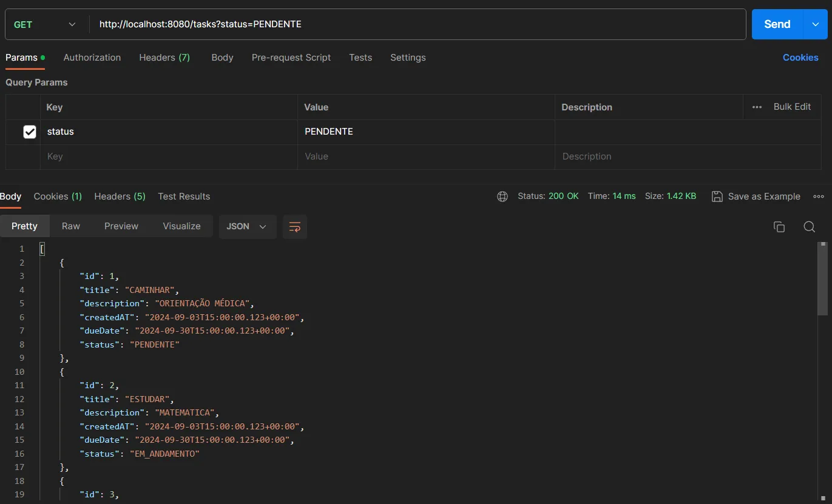832x504 pixels.
Task: Open the Pre-request Script tab
Action: pyautogui.click(x=291, y=58)
